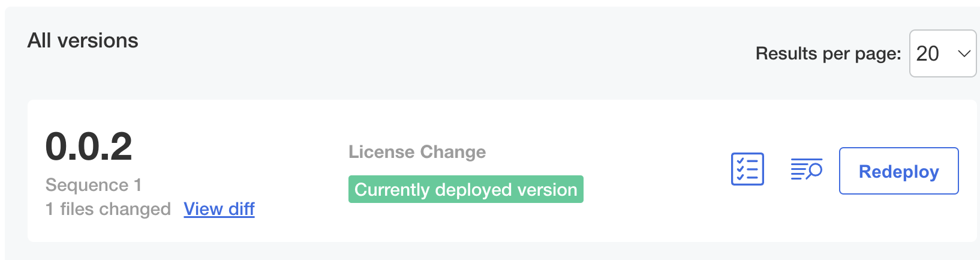Click the green deployed status badge
Screen dimensions: 980x260
(465, 189)
